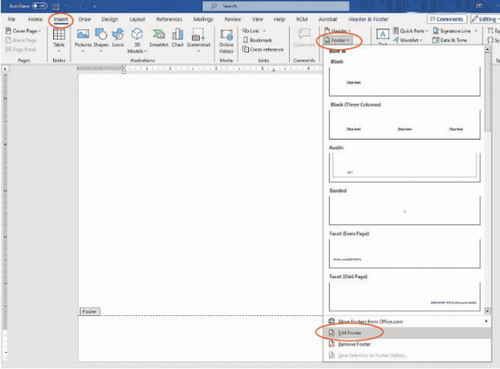The height and width of the screenshot is (369, 500).
Task: Click the Link dropdown arrow
Action: click(264, 31)
